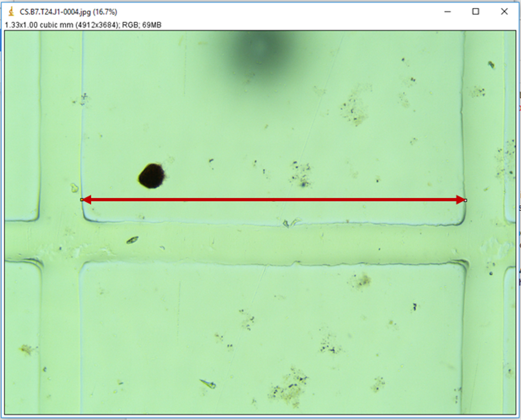Click the speckled debris cluster at bottom of image
This screenshot has height=420, width=521.
(289, 387)
